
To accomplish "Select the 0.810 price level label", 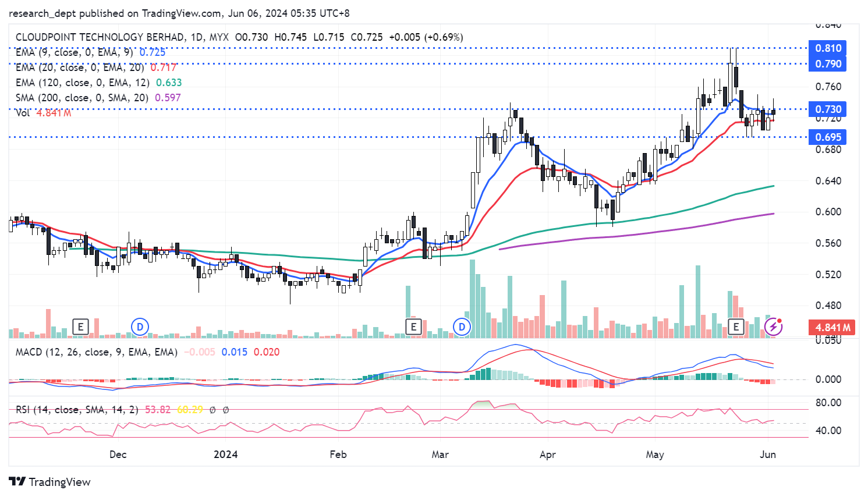I will click(827, 48).
